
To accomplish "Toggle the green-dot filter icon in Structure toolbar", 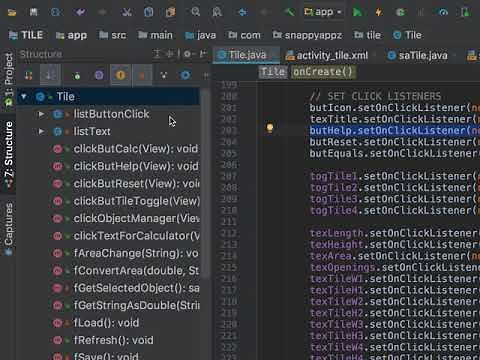I will [x=77, y=75].
